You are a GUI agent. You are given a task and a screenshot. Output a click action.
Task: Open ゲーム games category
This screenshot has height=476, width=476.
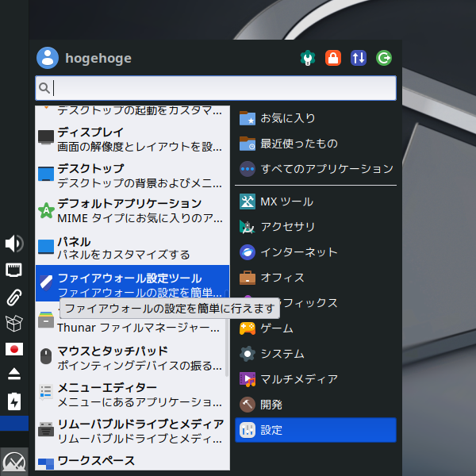[x=316, y=328]
